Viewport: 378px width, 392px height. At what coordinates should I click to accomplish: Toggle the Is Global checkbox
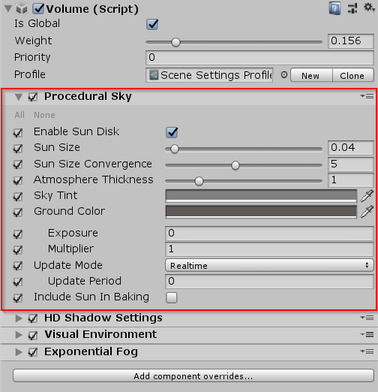[x=152, y=24]
